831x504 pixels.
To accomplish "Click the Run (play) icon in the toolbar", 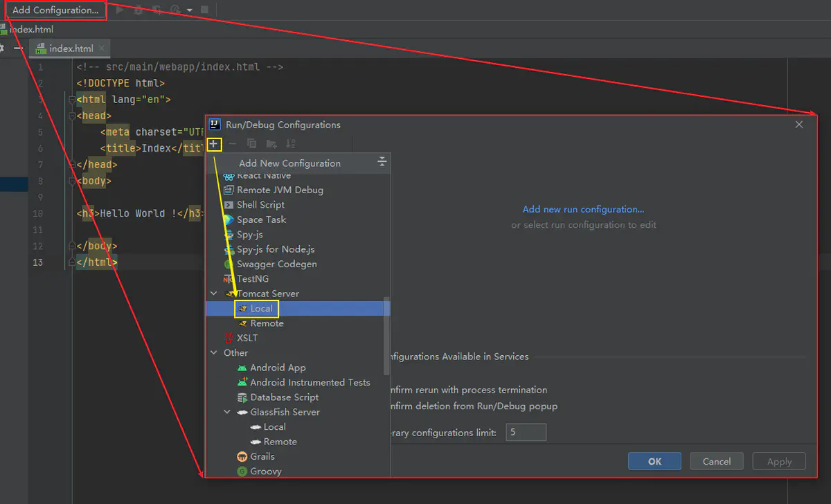I will pos(120,10).
